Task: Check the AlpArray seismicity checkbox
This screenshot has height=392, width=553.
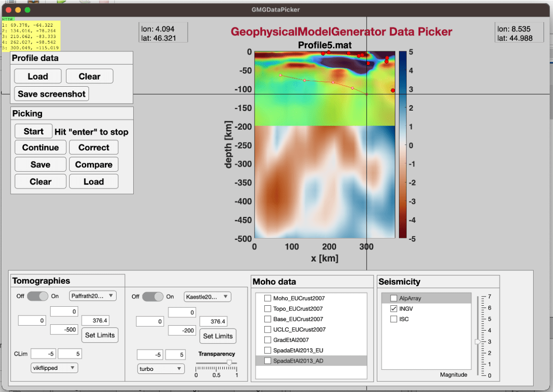Action: pyautogui.click(x=393, y=298)
